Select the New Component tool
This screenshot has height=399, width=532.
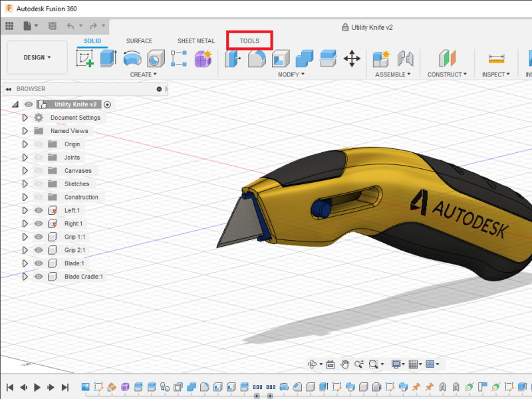381,59
